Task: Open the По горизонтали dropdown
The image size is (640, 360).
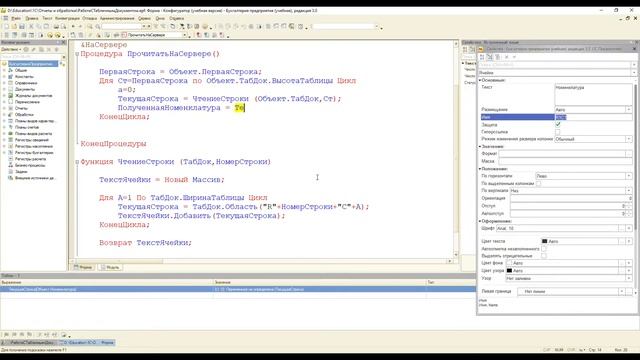Action: pos(629,176)
